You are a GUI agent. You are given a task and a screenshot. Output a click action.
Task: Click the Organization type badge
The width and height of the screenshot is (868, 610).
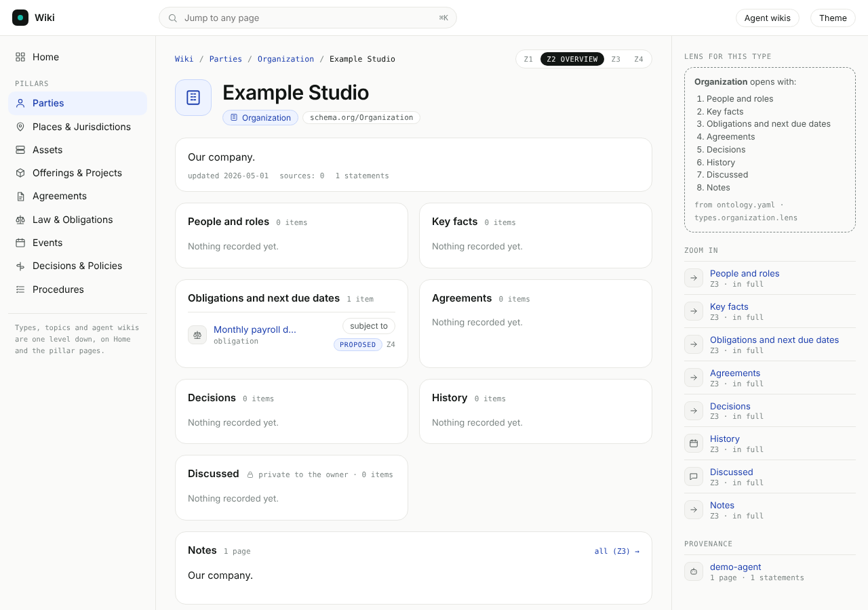click(260, 117)
